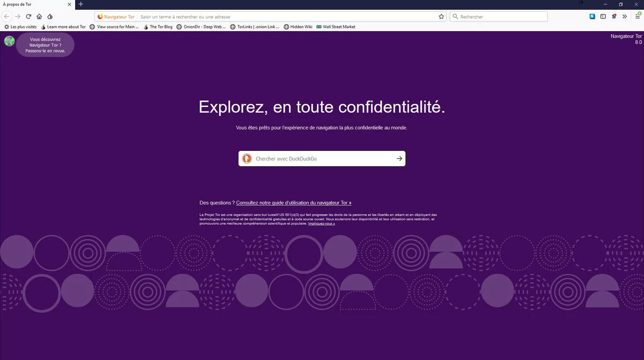Screen dimensions: 644x360
Task: Click the magnifier icon in Rechercher box
Action: (x=456, y=17)
